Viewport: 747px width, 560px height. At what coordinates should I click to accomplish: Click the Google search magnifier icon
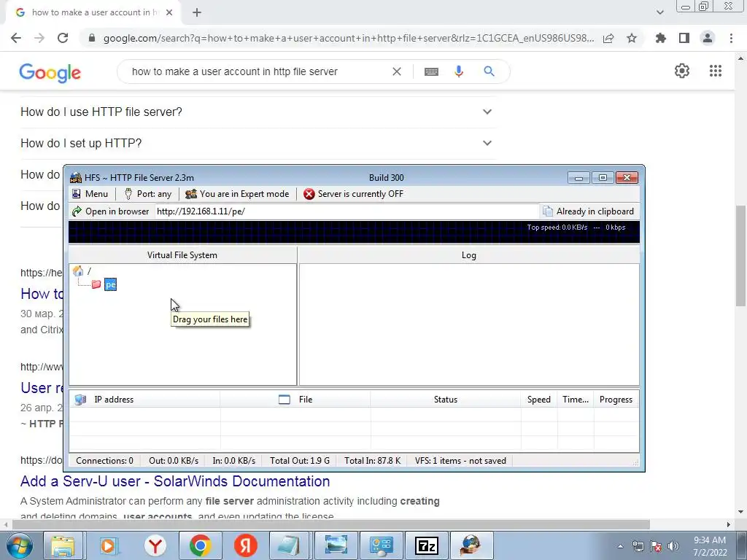[489, 71]
